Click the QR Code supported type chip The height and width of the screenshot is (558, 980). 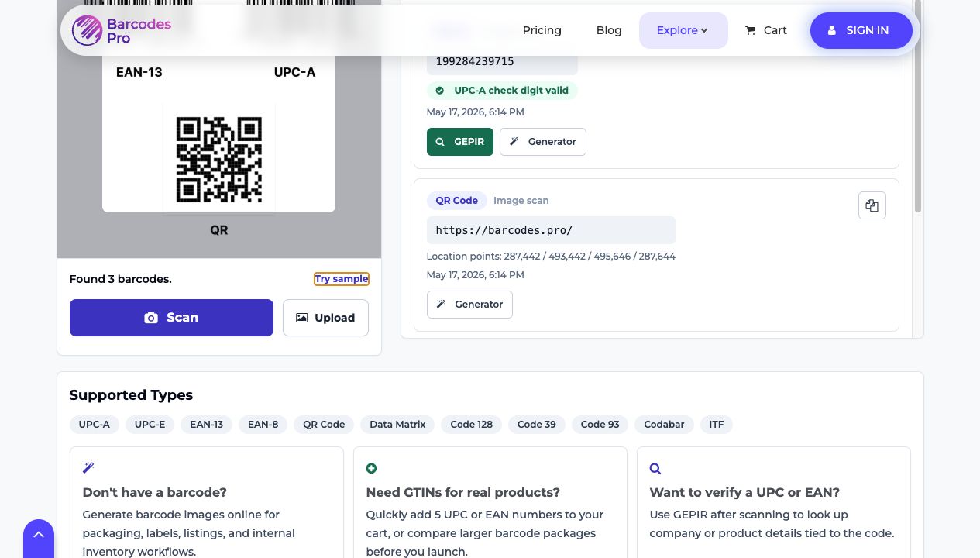[x=324, y=425]
